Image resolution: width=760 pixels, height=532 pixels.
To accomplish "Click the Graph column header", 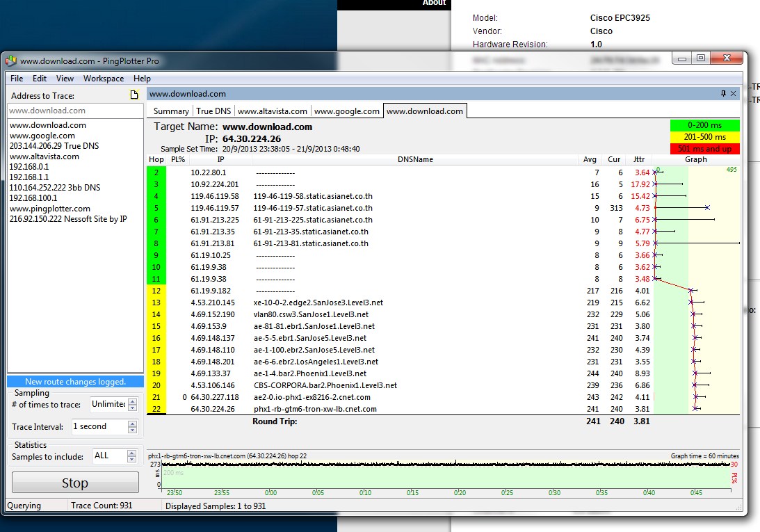I will tap(696, 159).
